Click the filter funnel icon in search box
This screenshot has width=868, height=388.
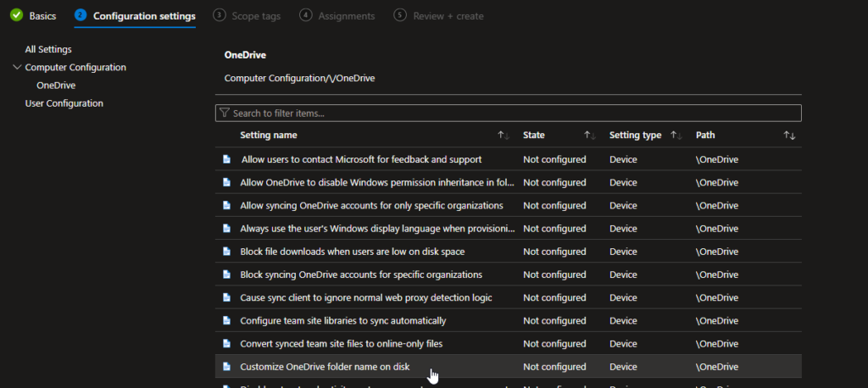click(x=225, y=113)
